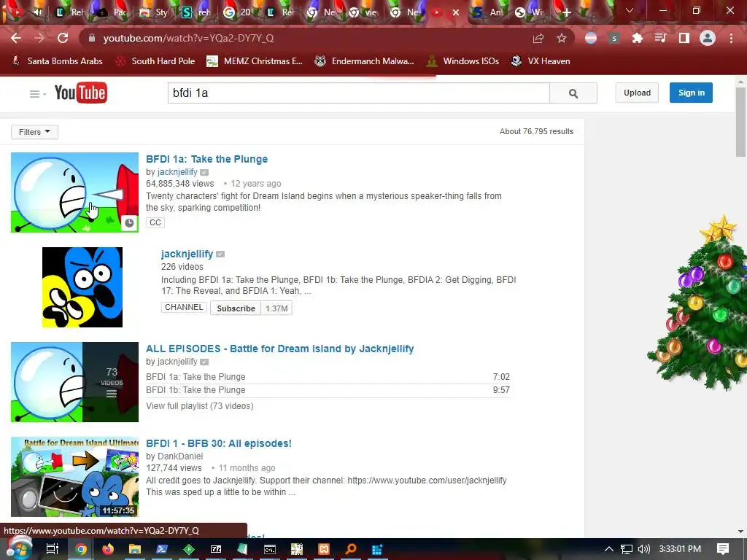Open VX Heaven bookmark
This screenshot has width=747, height=560.
tap(541, 61)
